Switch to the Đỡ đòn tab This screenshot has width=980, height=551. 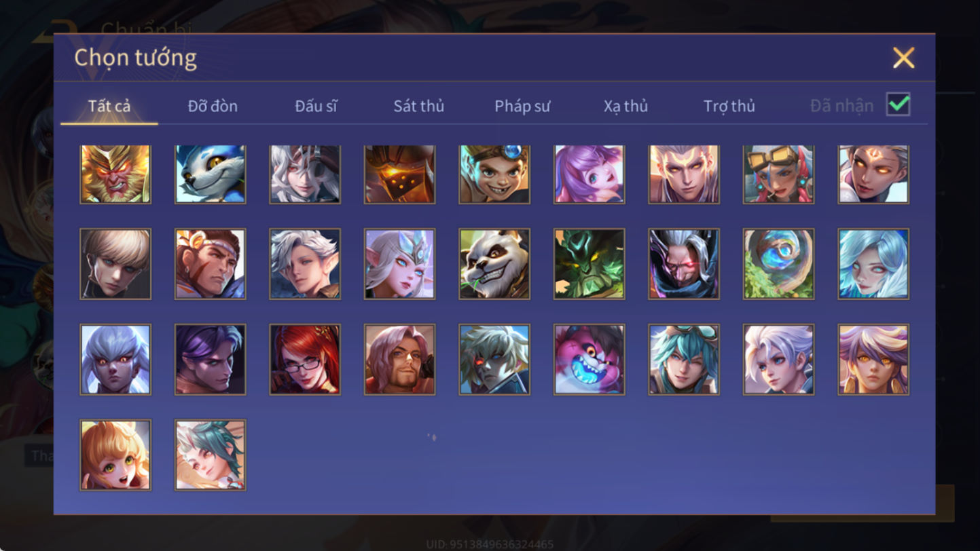(213, 106)
